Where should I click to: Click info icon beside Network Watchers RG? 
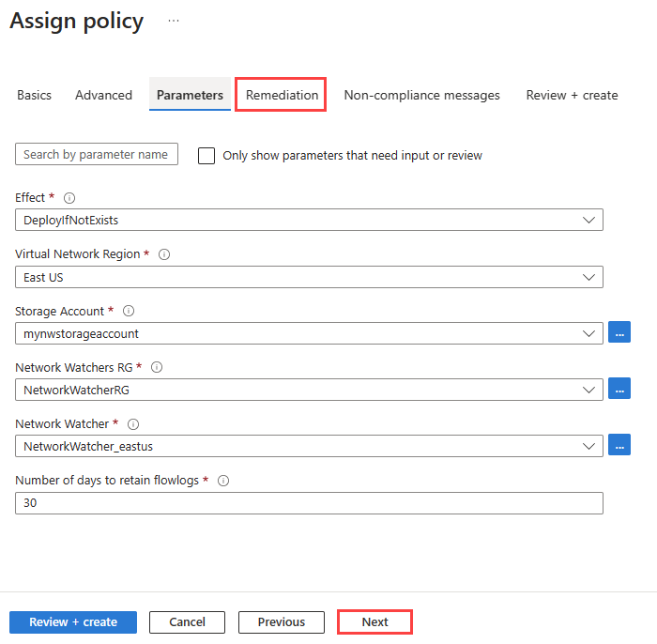[157, 367]
